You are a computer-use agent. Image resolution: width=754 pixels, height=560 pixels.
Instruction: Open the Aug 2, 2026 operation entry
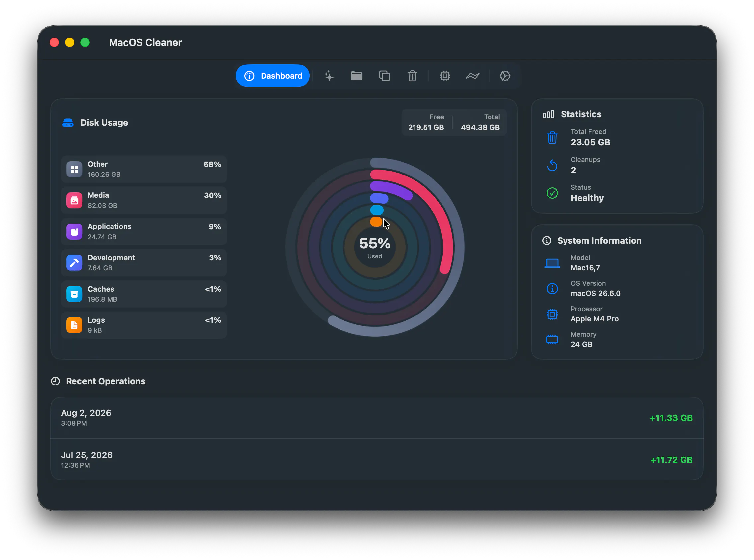(x=377, y=418)
